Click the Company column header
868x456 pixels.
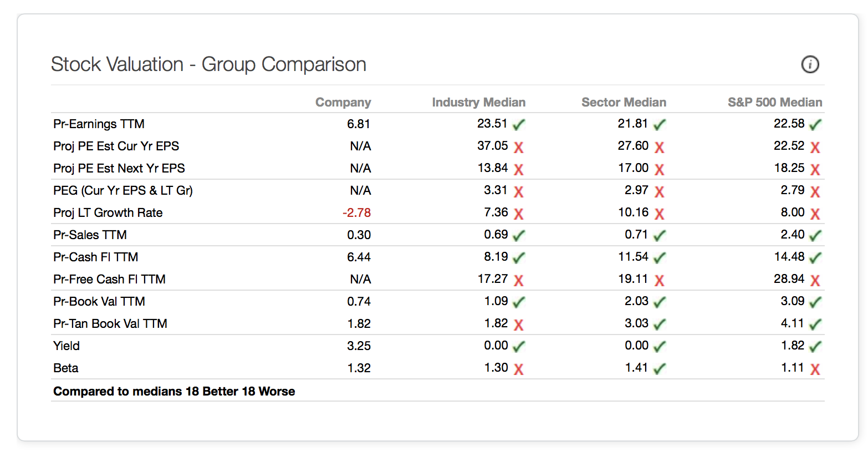pyautogui.click(x=343, y=102)
